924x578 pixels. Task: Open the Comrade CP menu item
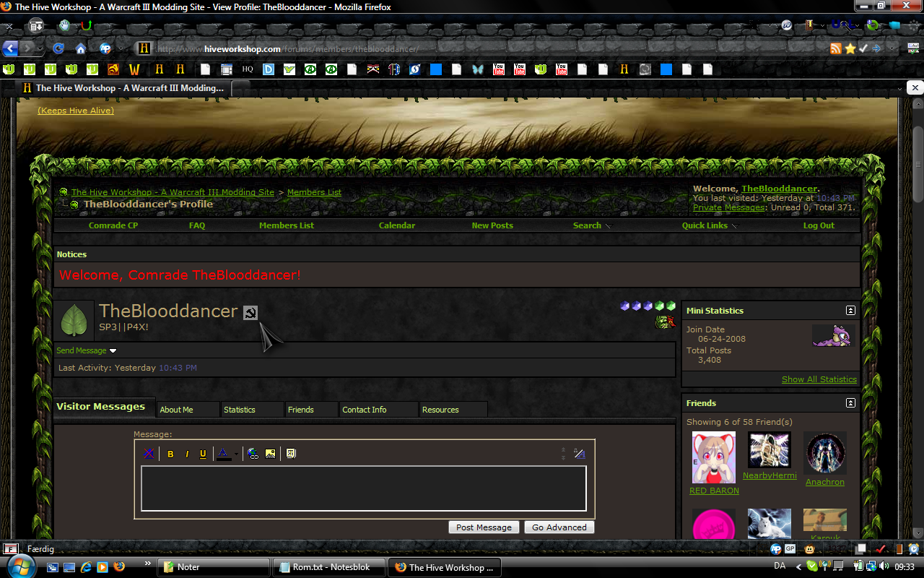tap(113, 225)
